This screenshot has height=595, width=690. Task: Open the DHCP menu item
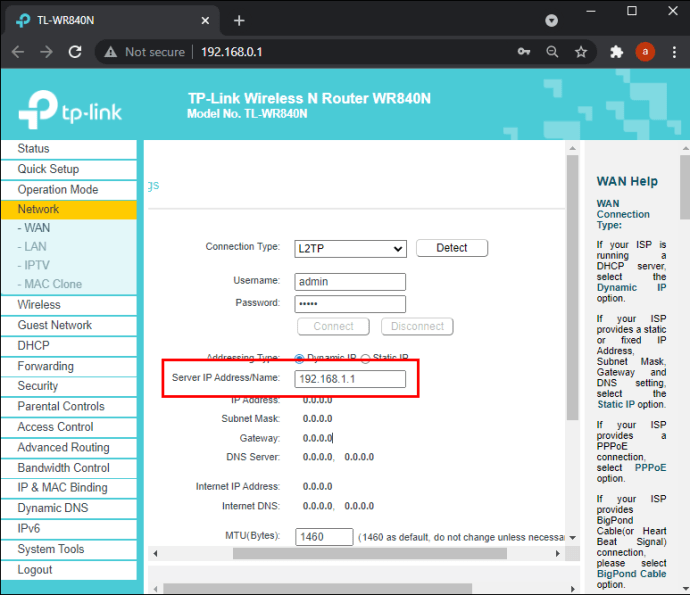[69, 346]
